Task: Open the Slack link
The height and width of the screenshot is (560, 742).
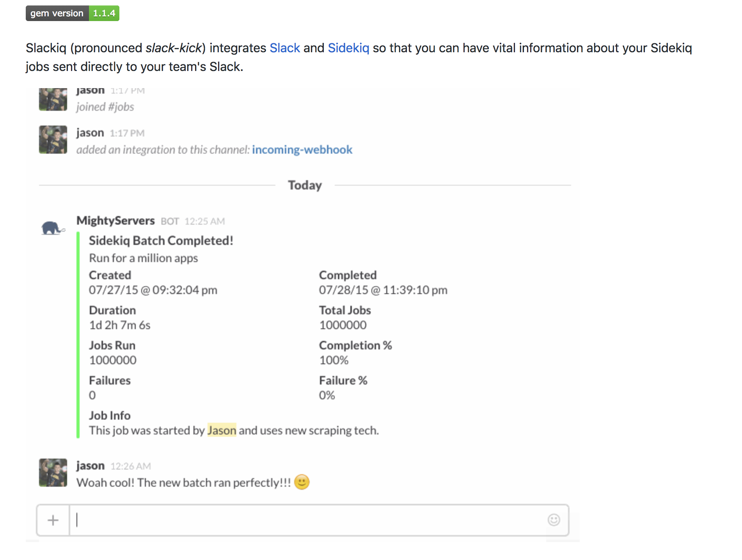Action: (x=284, y=48)
